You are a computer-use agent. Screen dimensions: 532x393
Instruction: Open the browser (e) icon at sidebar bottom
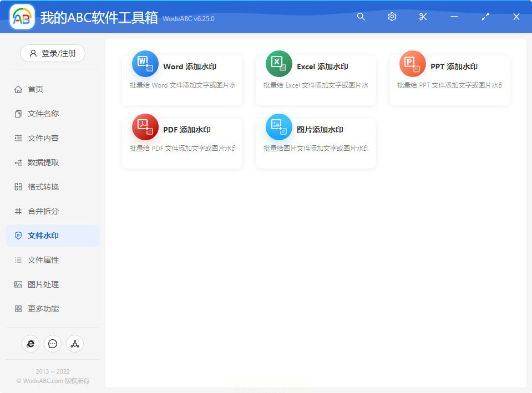point(31,344)
